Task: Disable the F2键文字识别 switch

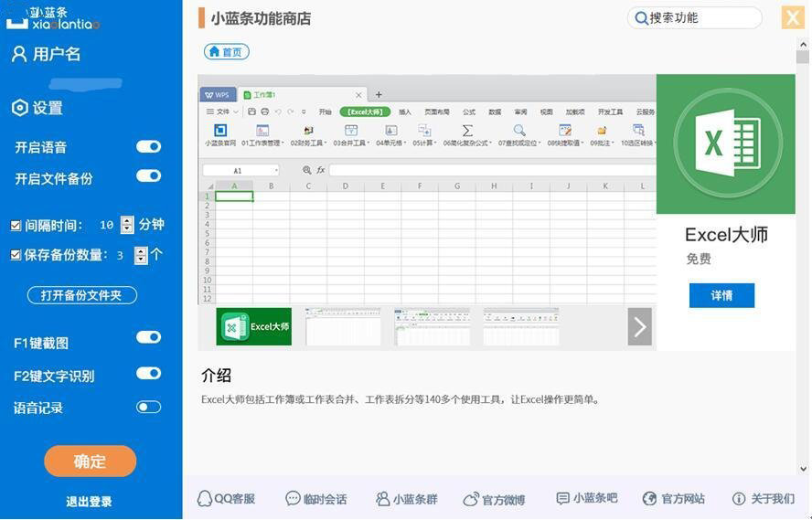Action: coord(149,374)
